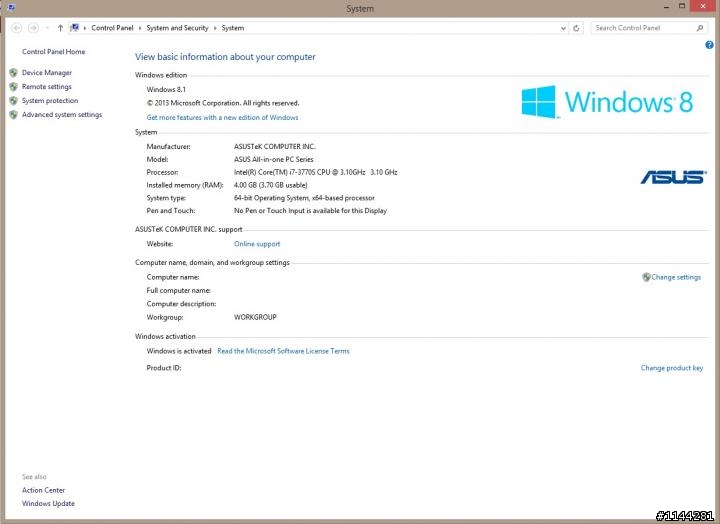This screenshot has width=720, height=524.
Task: Click the Back navigation arrow
Action: (17, 28)
